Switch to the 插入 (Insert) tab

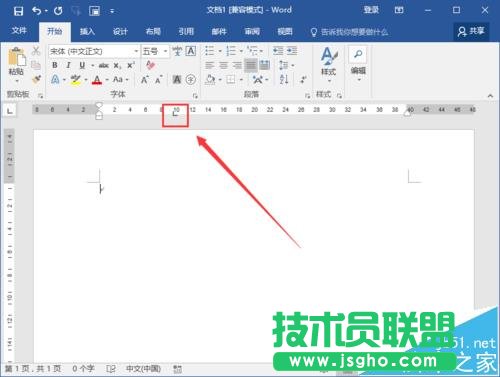87,32
